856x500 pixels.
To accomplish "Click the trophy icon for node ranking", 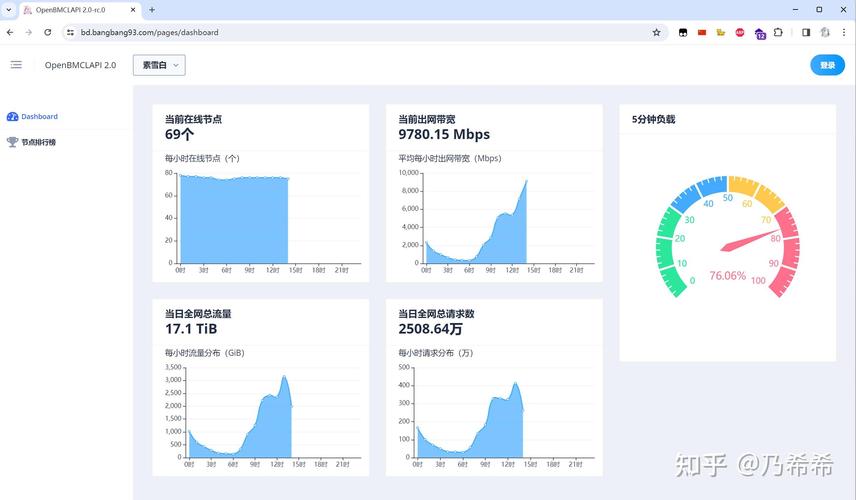I will click(x=12, y=142).
